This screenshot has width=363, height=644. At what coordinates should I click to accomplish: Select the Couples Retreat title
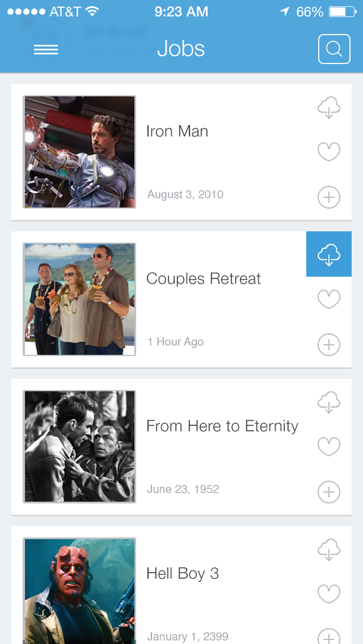(x=204, y=279)
